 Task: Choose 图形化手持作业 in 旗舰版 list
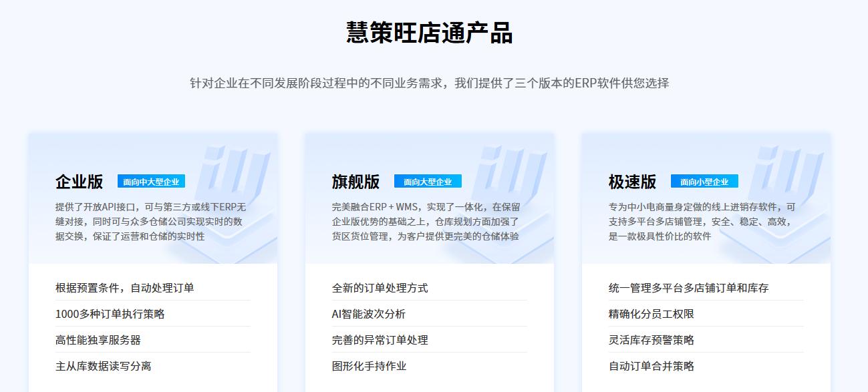pyautogui.click(x=369, y=366)
